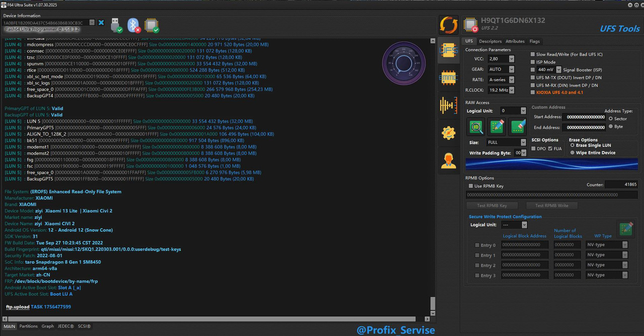Screen dimensions: 644x336
Task: Click the USB connection status icon
Action: point(116,25)
